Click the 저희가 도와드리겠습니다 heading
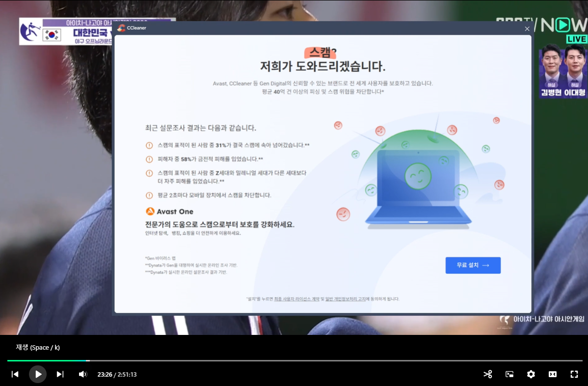This screenshot has width=588, height=386. click(323, 66)
